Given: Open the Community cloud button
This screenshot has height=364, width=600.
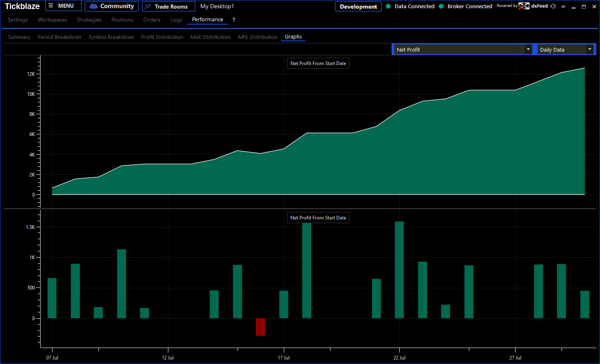Looking at the screenshot, I should pos(112,6).
